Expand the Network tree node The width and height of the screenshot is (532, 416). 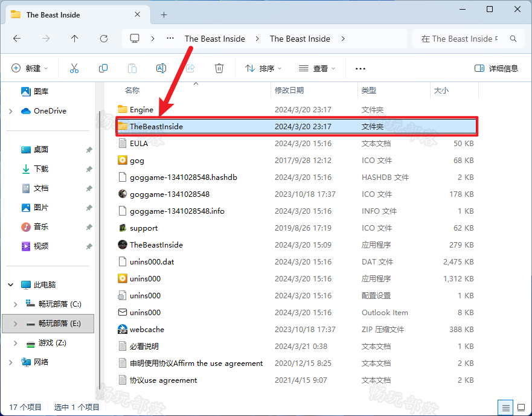(x=11, y=362)
